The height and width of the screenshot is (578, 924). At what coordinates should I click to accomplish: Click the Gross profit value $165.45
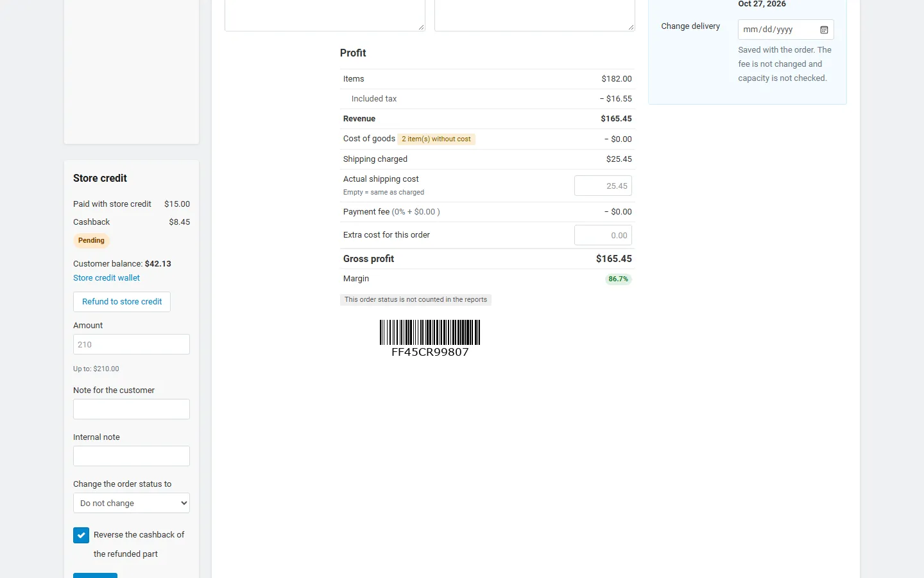coord(614,259)
